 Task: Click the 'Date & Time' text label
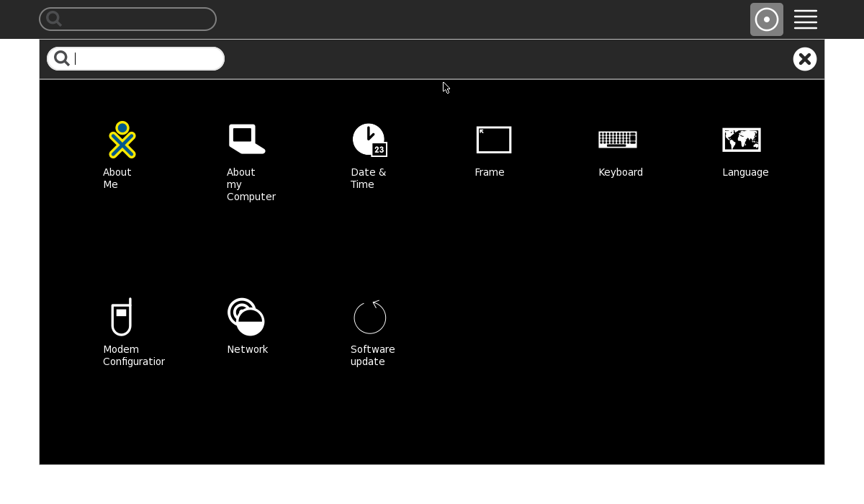(368, 179)
